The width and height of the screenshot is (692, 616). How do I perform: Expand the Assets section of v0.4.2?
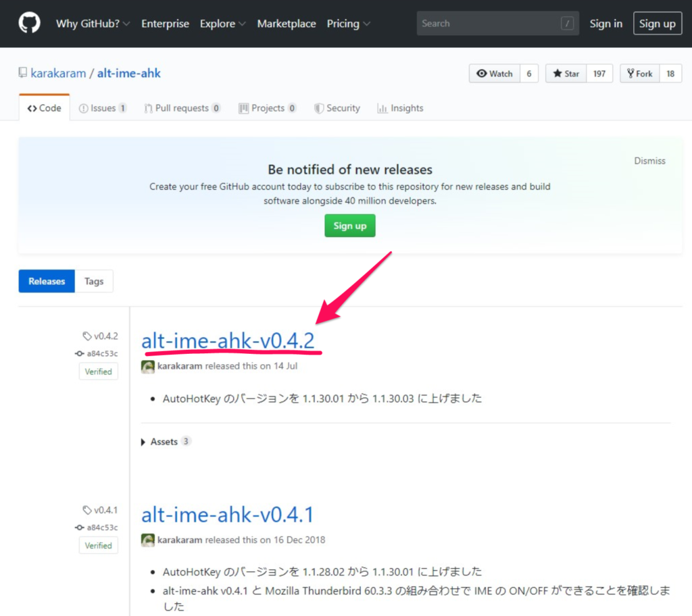coord(164,442)
